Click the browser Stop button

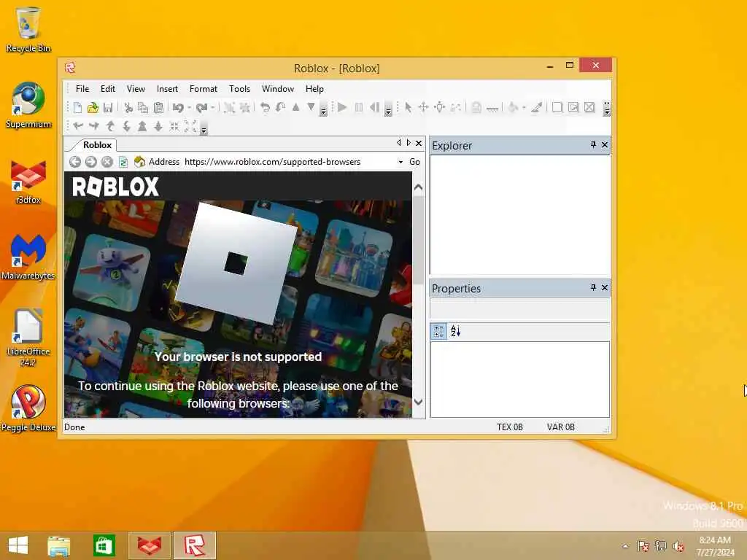(107, 162)
